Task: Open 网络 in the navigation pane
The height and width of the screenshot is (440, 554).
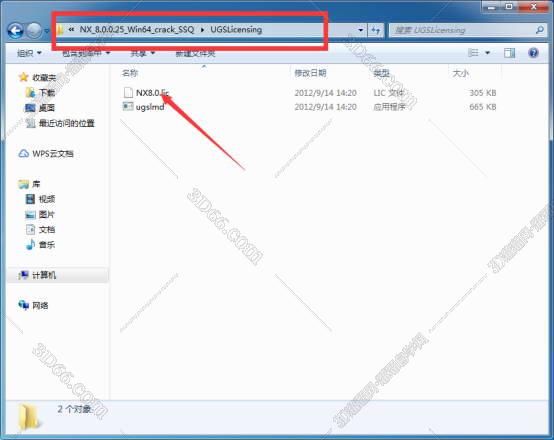Action: [x=40, y=305]
